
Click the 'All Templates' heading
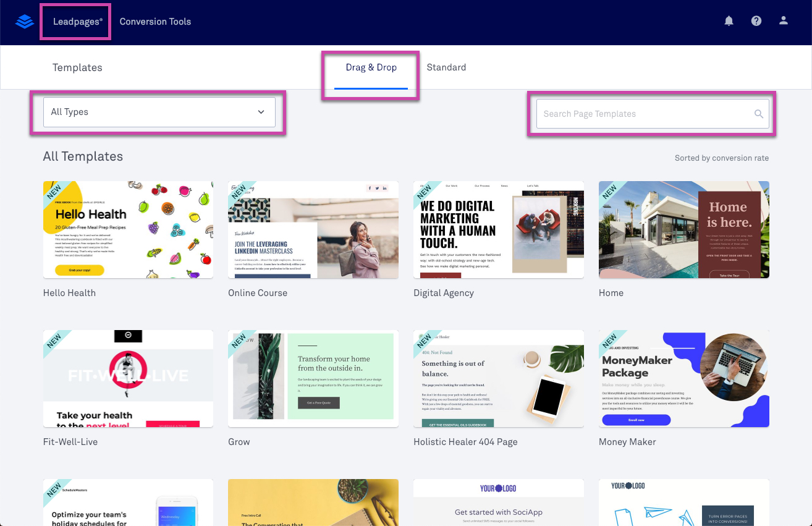pos(83,156)
